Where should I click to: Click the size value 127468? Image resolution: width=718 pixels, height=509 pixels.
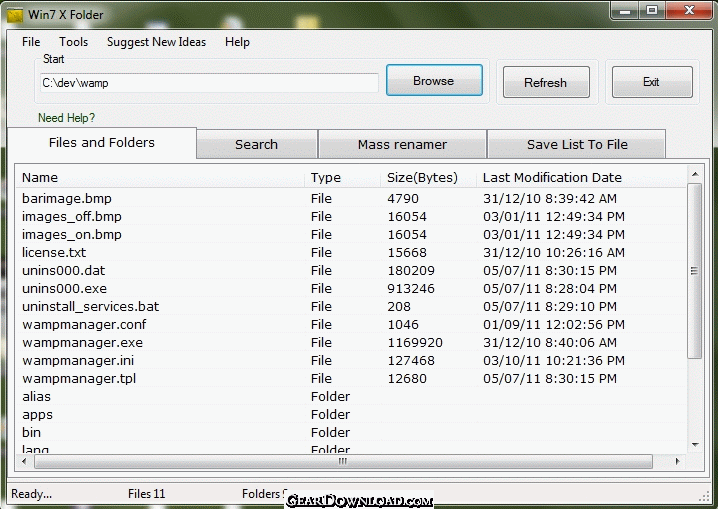coord(411,361)
